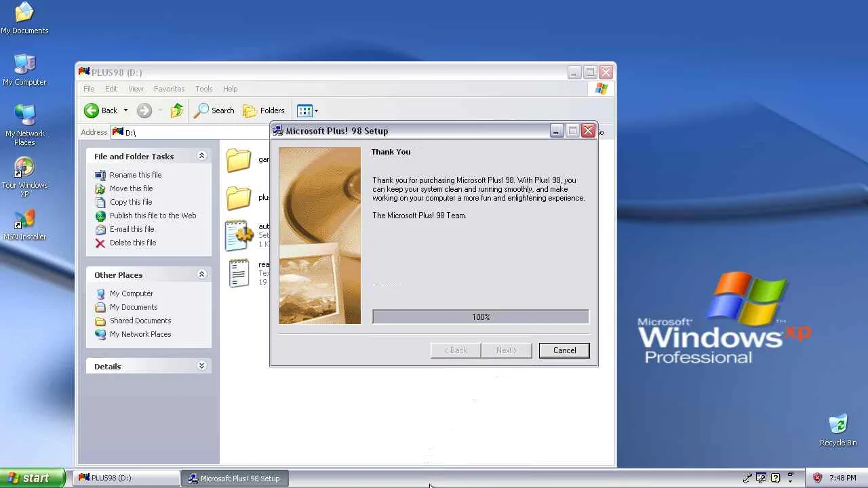Screen dimensions: 868x488
Task: Click the Next button in Setup wizard
Action: coord(507,350)
